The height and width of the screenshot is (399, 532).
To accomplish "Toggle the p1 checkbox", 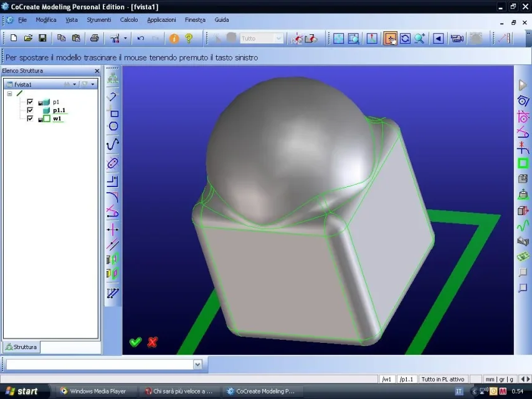I will pyautogui.click(x=30, y=102).
